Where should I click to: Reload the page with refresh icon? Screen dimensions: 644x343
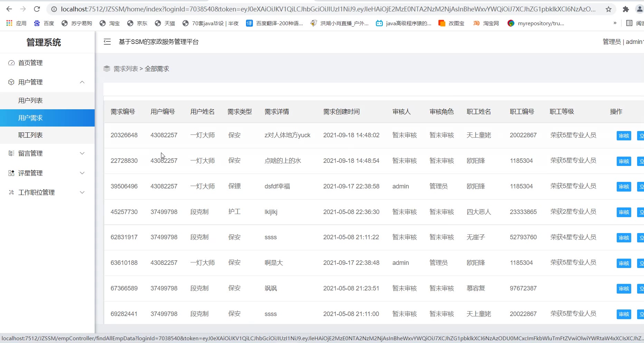(x=37, y=9)
